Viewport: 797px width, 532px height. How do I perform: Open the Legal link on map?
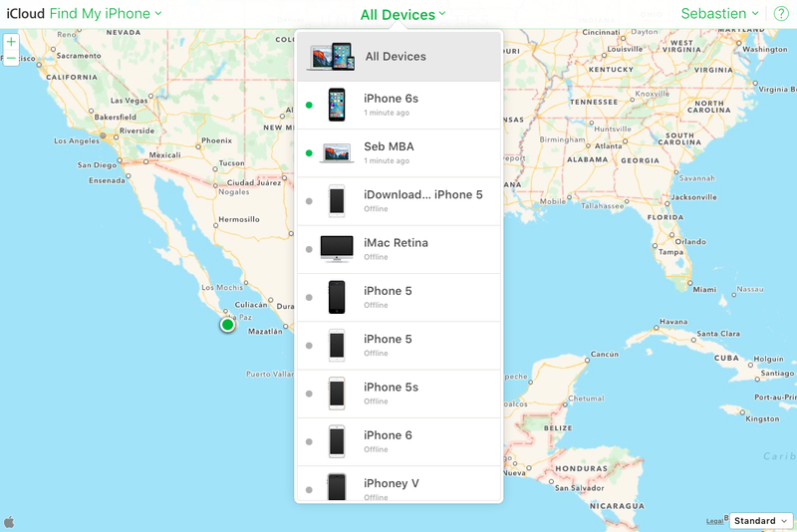click(x=714, y=521)
